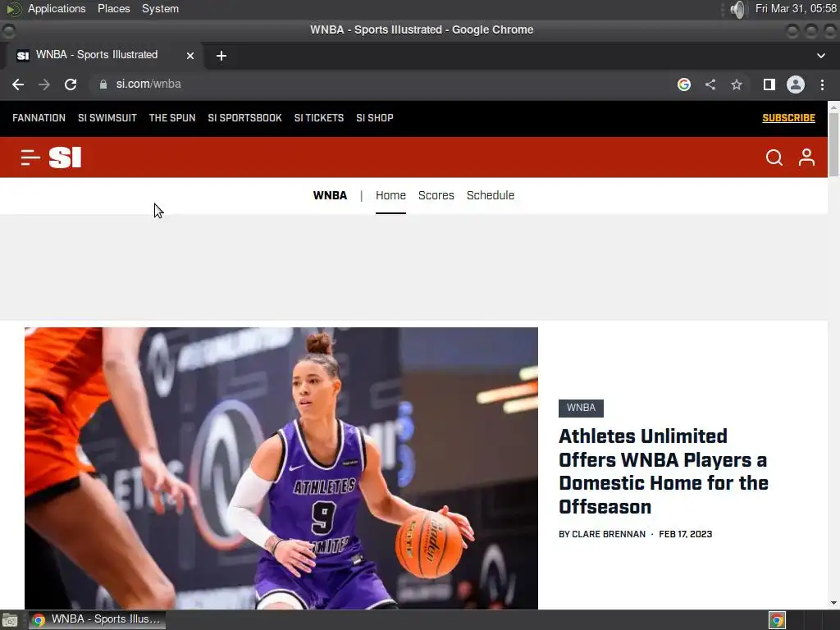Click the volume speaker icon
Viewport: 840px width, 630px height.
pyautogui.click(x=738, y=9)
